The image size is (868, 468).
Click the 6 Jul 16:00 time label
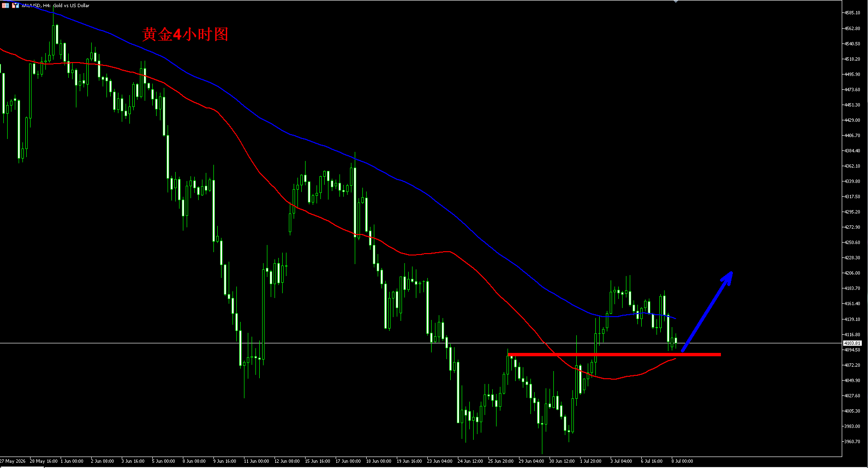[652, 461]
